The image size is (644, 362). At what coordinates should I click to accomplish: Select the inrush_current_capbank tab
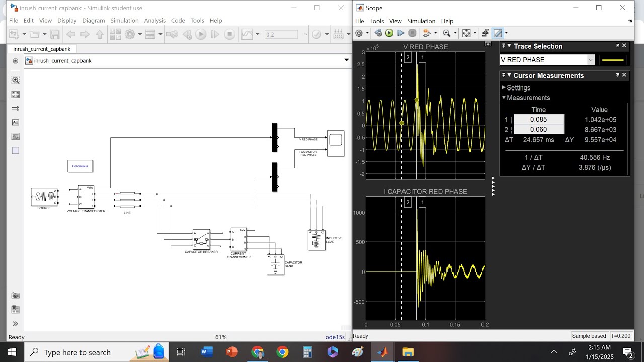click(42, 49)
